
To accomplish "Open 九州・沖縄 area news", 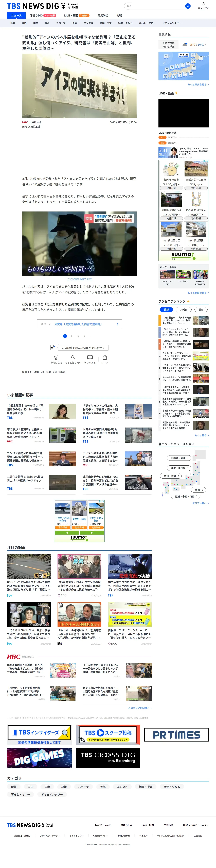I will coord(171,476).
